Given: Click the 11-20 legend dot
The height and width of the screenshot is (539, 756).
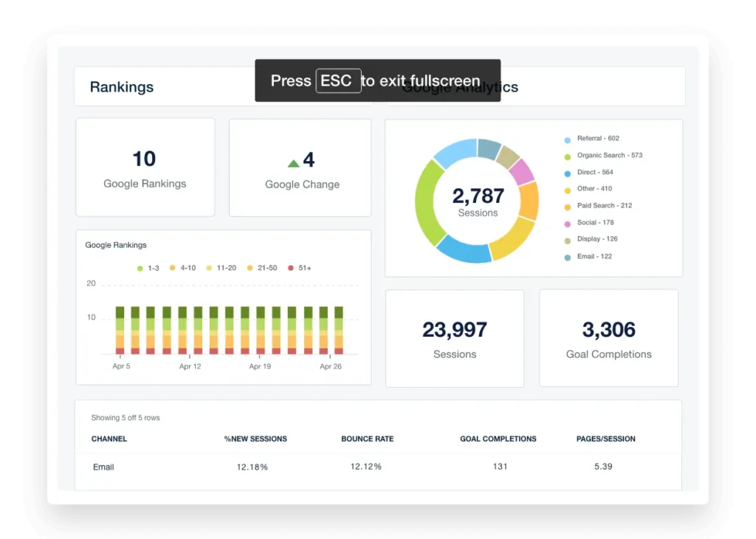Looking at the screenshot, I should 210,268.
